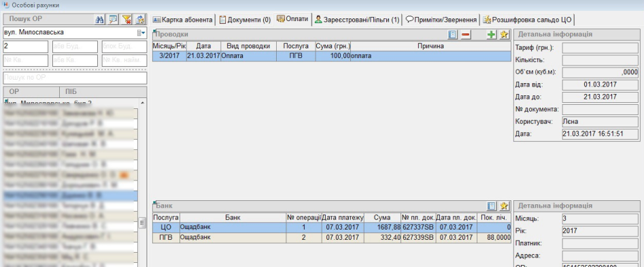644x267 pixels.
Task: Click the notebook icon in Банк header
Action: (x=491, y=206)
